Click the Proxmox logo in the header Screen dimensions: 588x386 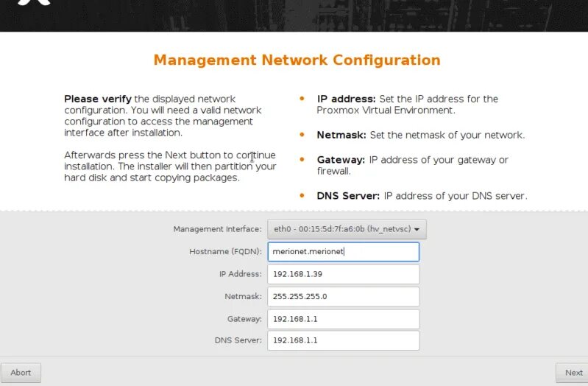[x=34, y=2]
